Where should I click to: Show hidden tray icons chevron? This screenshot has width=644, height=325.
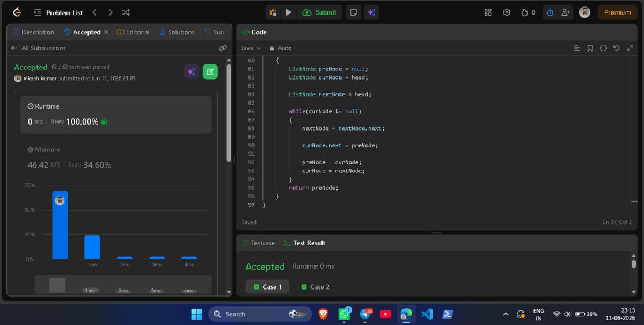[506, 314]
